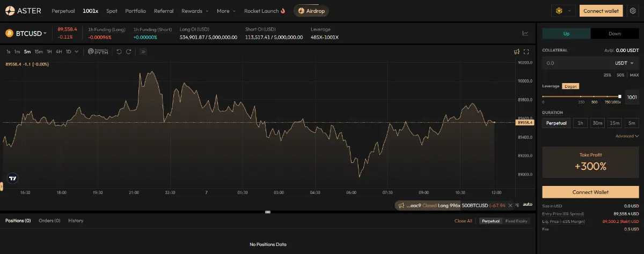644x254 pixels.
Task: Click the leverage slider at 500 mark
Action: coord(594,96)
